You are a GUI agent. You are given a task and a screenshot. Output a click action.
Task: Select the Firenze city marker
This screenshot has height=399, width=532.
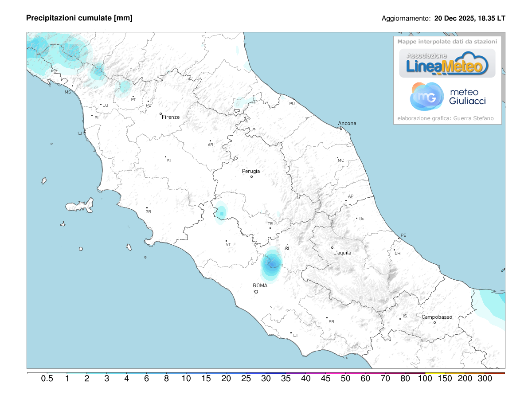coord(161,113)
